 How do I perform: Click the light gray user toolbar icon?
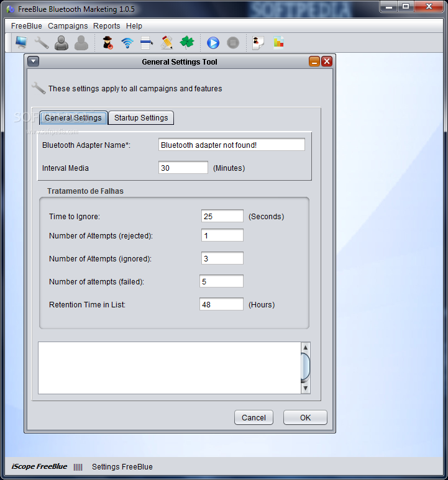pos(81,43)
